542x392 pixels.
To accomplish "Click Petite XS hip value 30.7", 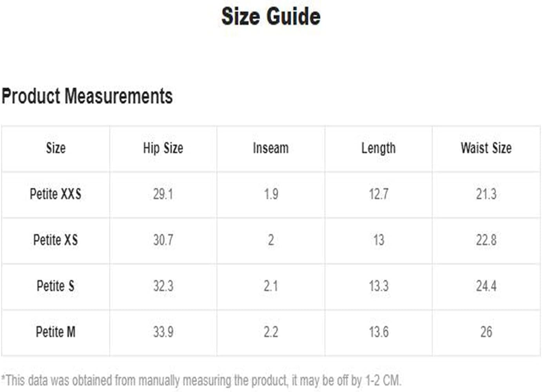I will (x=163, y=240).
